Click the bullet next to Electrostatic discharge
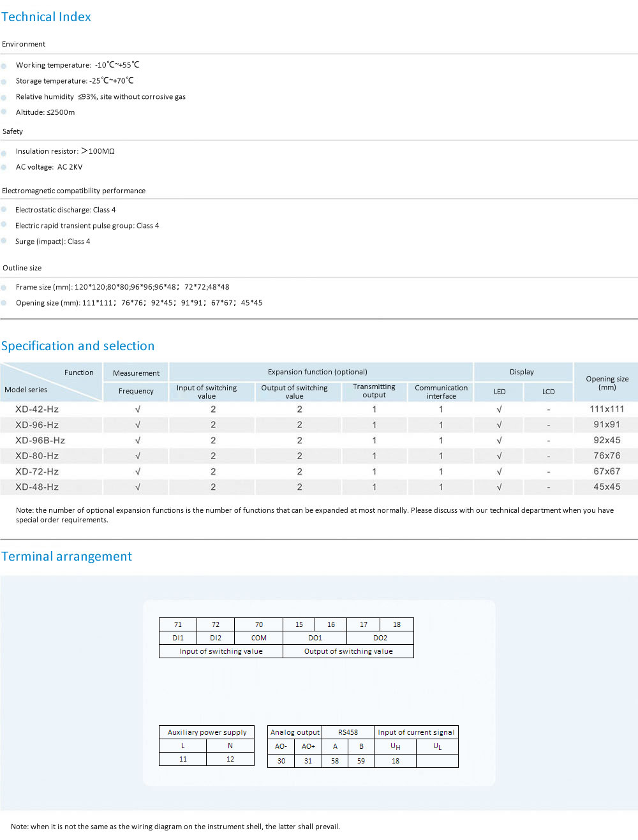 click(4, 210)
